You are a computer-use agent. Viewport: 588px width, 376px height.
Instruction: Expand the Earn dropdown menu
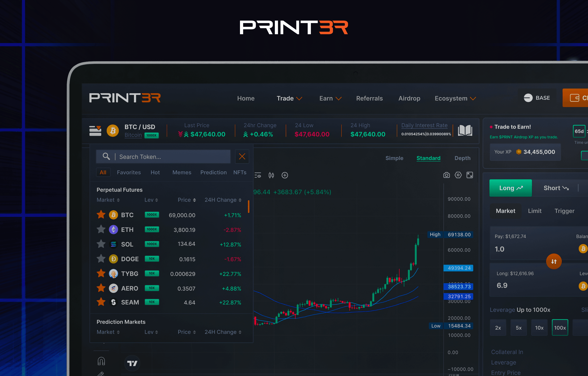click(330, 98)
